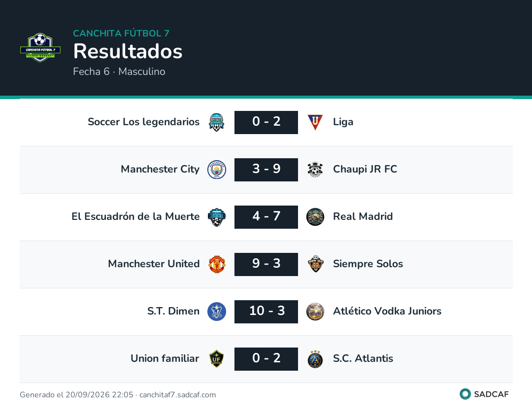The width and height of the screenshot is (532, 420).
Task: Open the Manchester United crest
Action: coord(216,264)
